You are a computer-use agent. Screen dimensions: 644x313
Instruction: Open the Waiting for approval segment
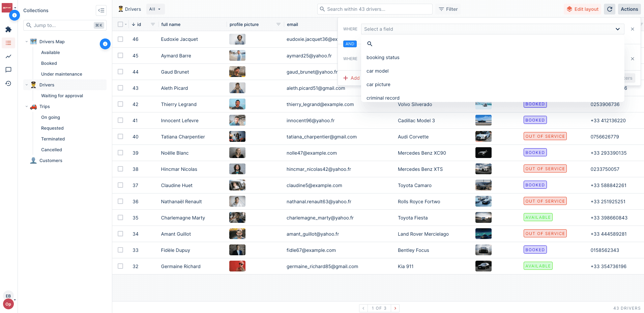(x=62, y=96)
